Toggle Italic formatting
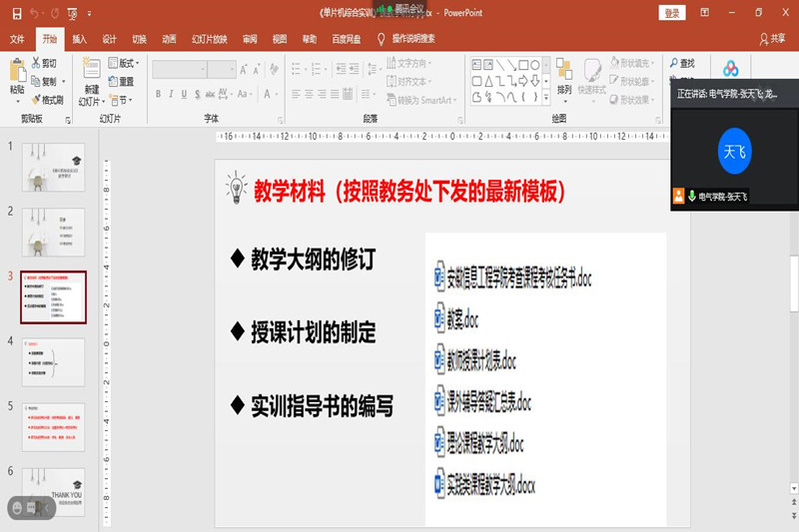Screen dimensions: 799x532 171,94
